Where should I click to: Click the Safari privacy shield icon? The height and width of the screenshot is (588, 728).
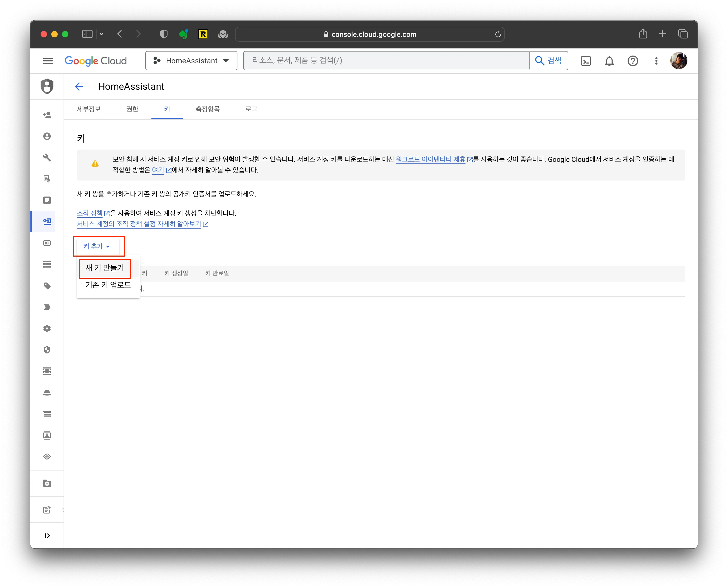[x=164, y=34]
